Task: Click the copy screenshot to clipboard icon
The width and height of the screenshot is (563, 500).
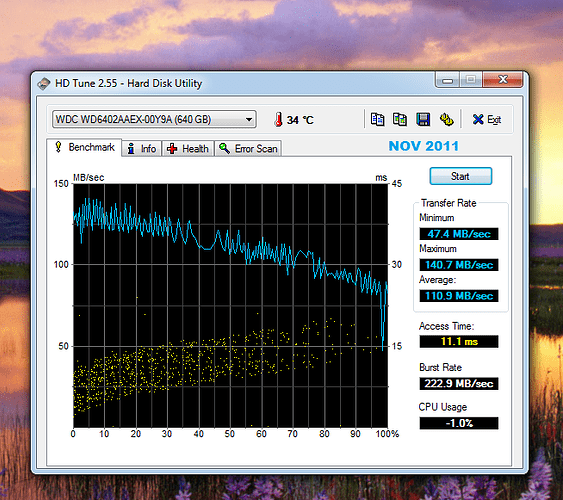Action: click(x=400, y=120)
